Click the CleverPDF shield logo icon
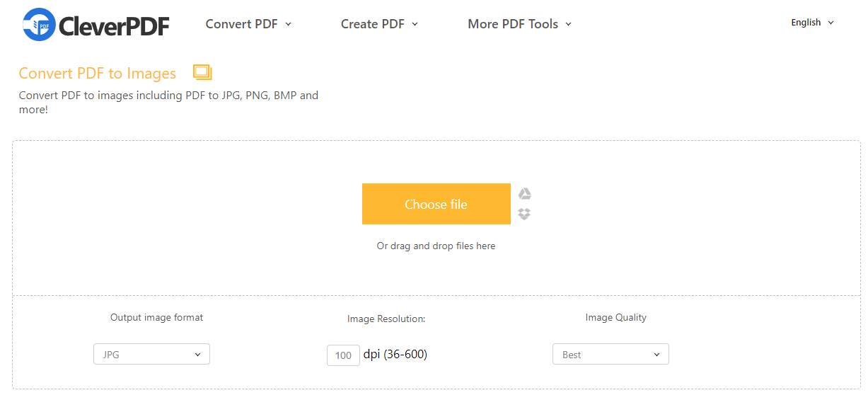Image resolution: width=868 pixels, height=395 pixels. tap(38, 24)
